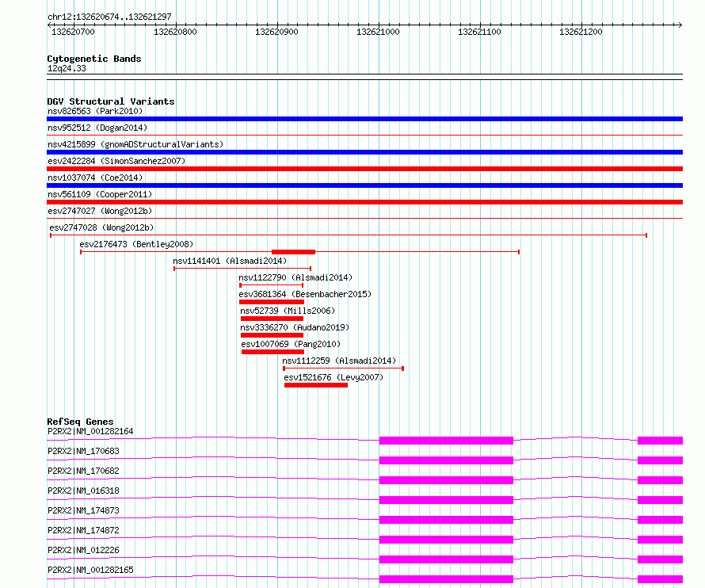Open esv3681364 (Besenbacher2015) variant
The height and width of the screenshot is (588, 705).
pos(305,294)
